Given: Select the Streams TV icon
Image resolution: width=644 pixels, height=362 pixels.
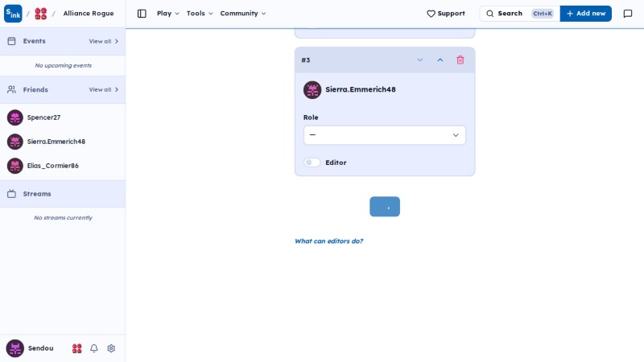Looking at the screenshot, I should pyautogui.click(x=11, y=194).
